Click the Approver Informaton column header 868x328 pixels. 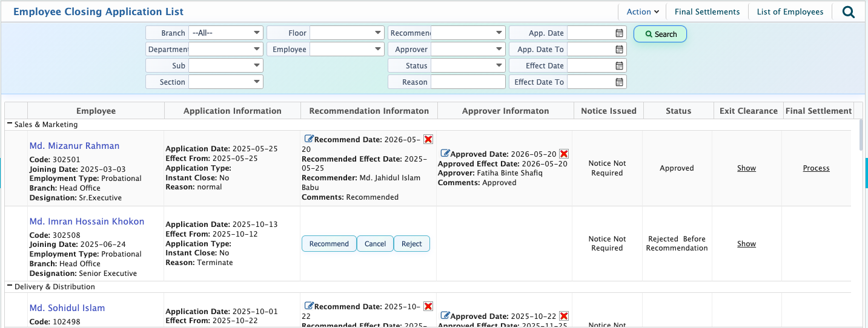506,111
